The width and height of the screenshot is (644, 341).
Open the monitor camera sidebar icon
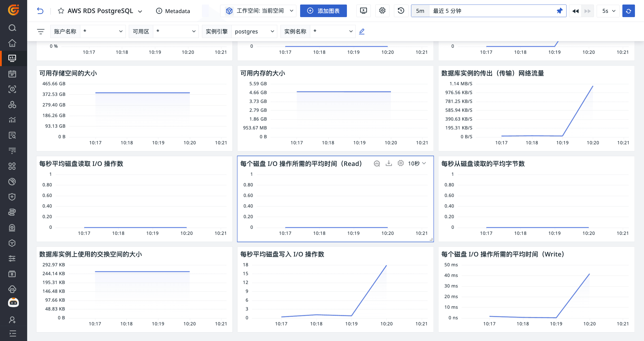(12, 228)
